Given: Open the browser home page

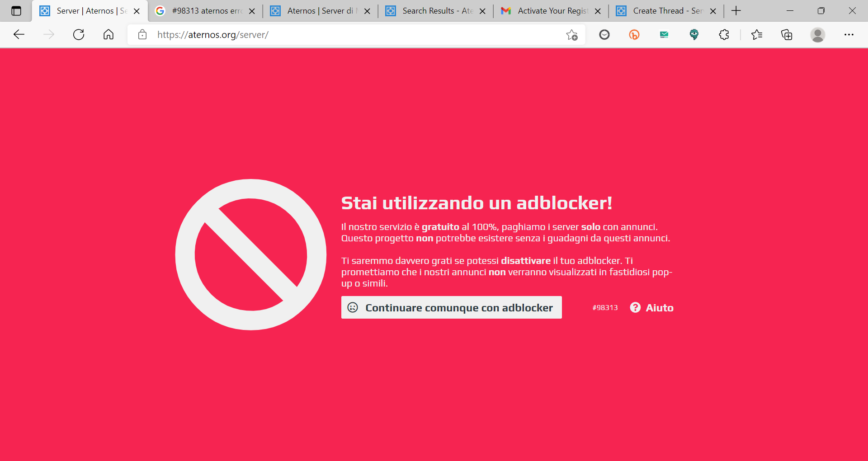Looking at the screenshot, I should (x=108, y=34).
